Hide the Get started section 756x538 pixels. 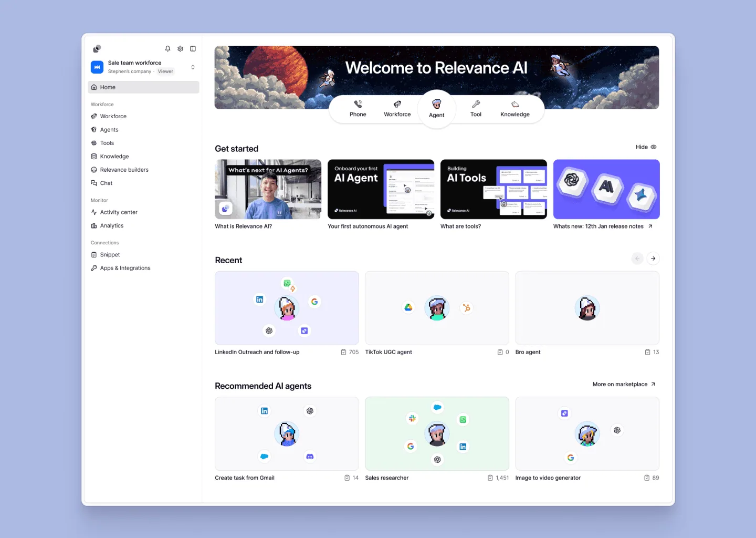[646, 147]
